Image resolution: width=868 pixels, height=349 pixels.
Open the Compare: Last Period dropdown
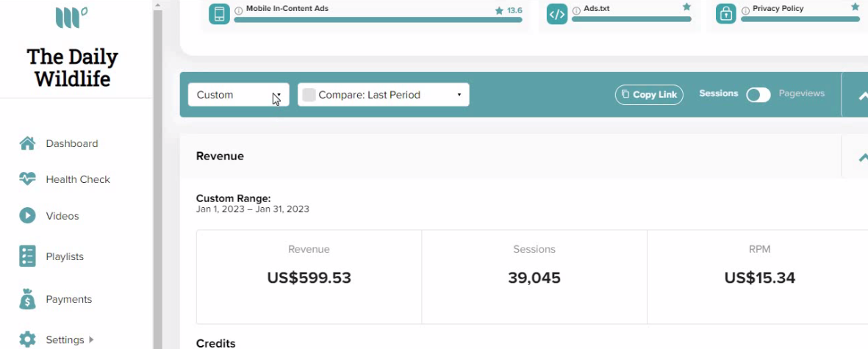click(x=384, y=95)
